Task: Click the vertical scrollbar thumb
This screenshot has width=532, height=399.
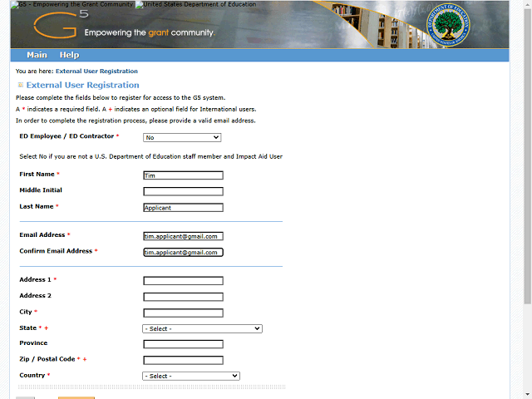Action: 527,156
